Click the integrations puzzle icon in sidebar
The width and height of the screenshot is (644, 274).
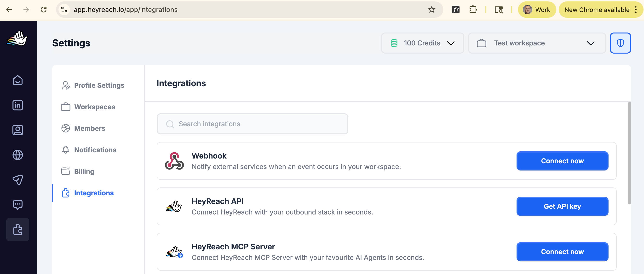point(17,230)
